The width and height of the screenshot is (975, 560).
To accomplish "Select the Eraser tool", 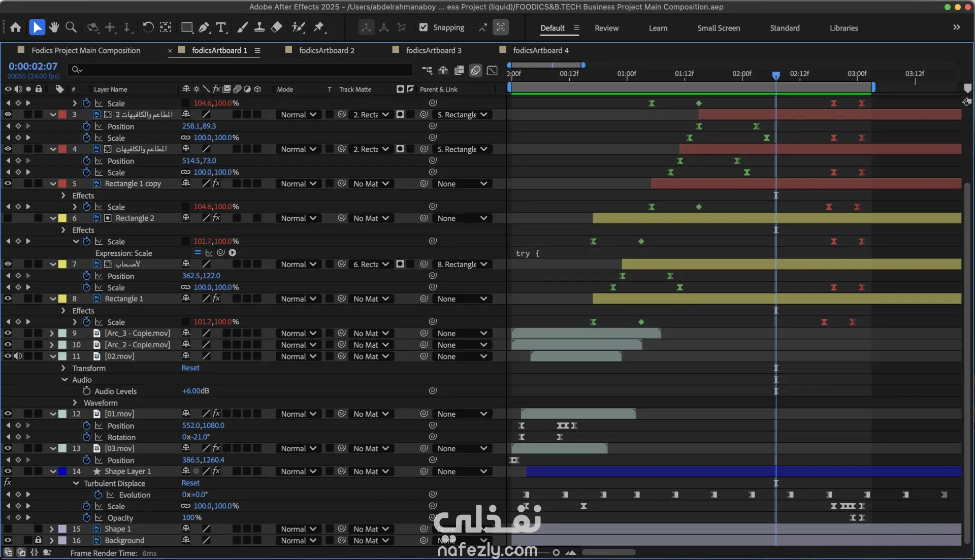I will point(277,27).
